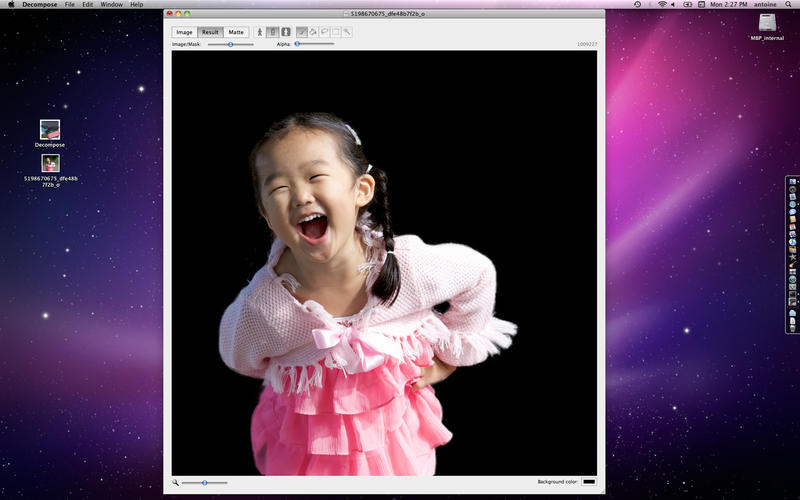Switch view to Matte

[236, 32]
